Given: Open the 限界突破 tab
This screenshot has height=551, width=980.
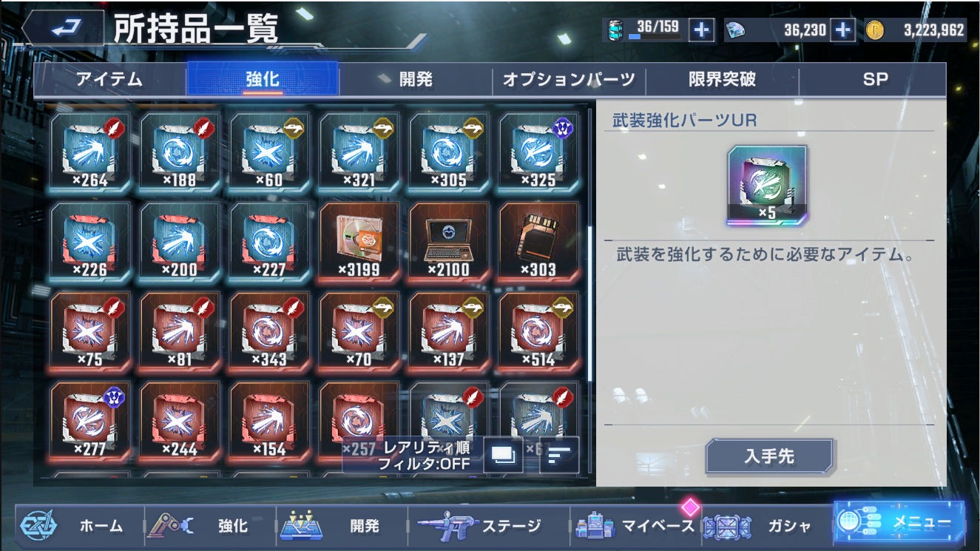Looking at the screenshot, I should pyautogui.click(x=722, y=79).
